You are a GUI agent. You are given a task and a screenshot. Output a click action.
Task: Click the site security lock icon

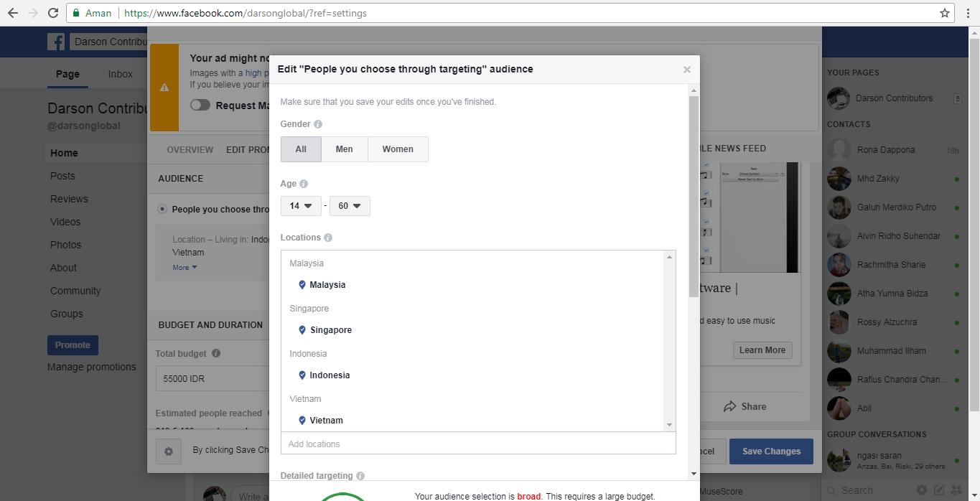76,13
